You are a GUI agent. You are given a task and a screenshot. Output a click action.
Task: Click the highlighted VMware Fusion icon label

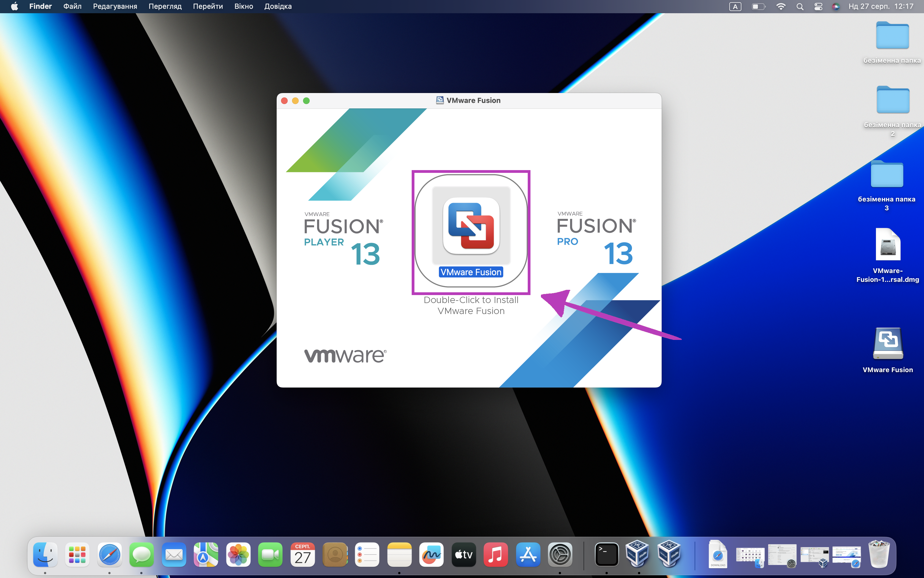point(471,272)
